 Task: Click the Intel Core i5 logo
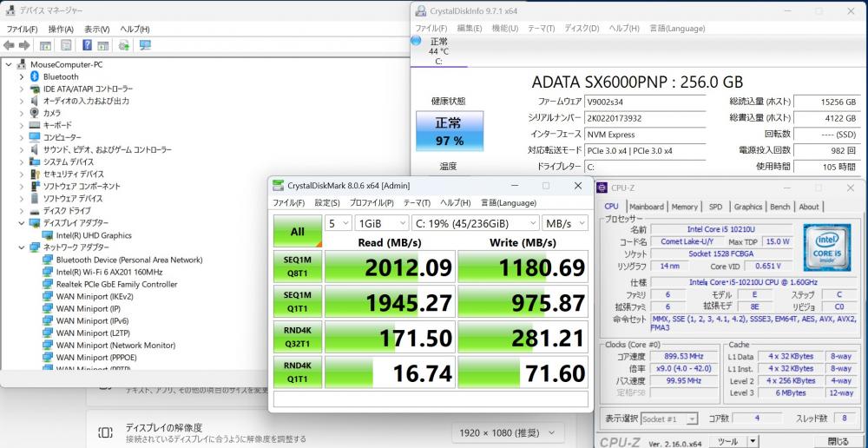point(825,245)
